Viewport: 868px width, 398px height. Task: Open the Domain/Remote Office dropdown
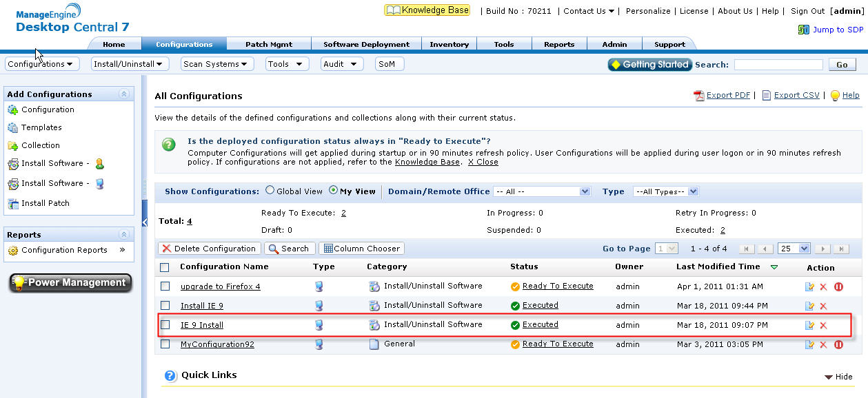point(543,191)
